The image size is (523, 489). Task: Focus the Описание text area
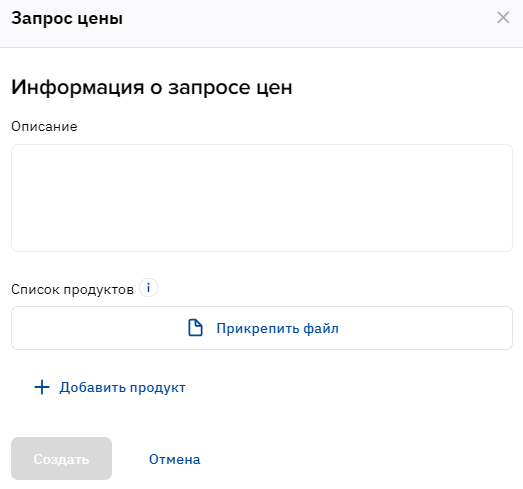(x=262, y=198)
